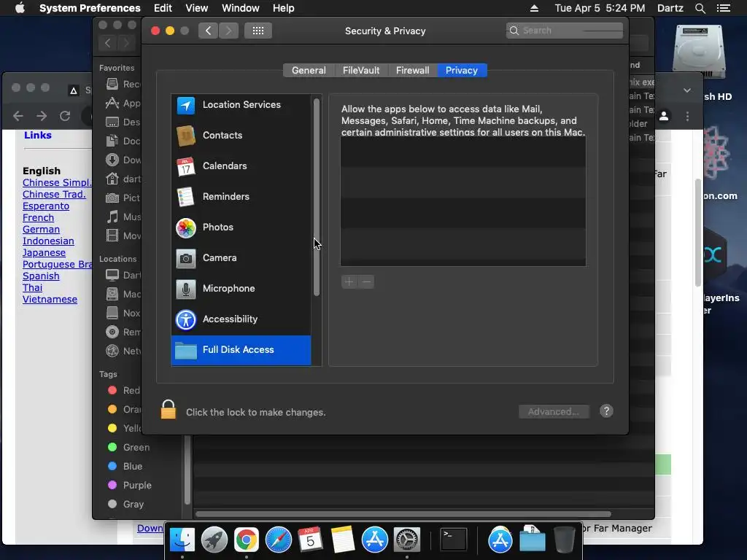Open the Edit menu

tap(163, 8)
